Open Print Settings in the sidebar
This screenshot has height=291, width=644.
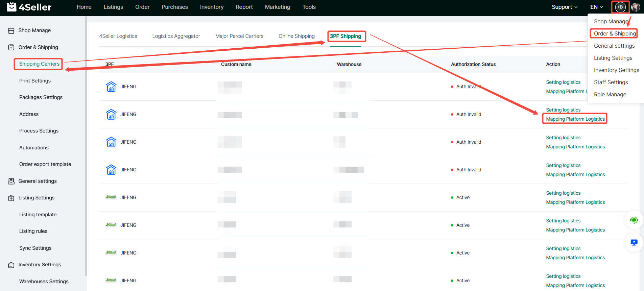(x=35, y=81)
